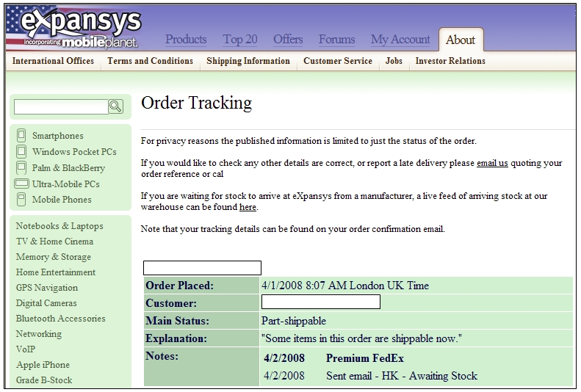This screenshot has height=392, width=581.
Task: Click inside the sidebar search field
Action: coord(61,106)
